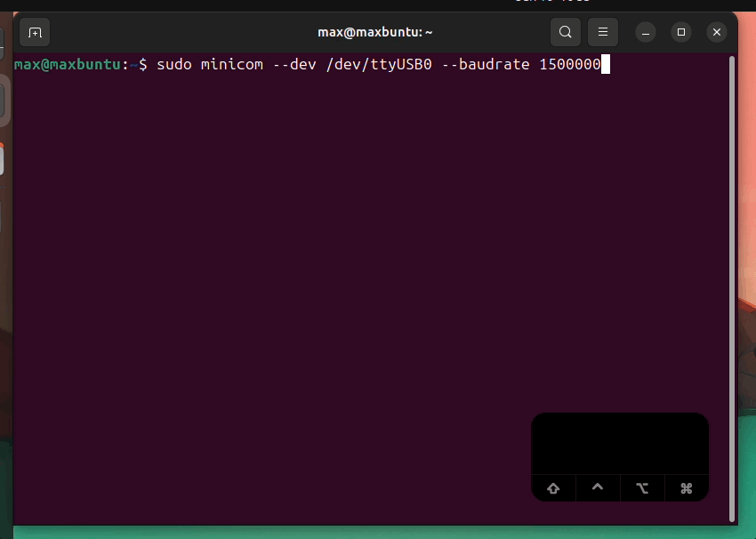Click the terminal vertical scrollbar

(x=732, y=289)
